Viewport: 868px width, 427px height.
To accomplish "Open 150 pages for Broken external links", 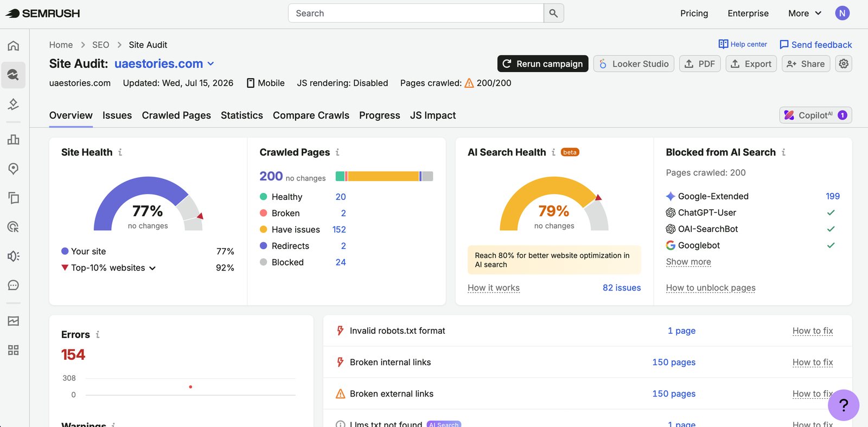I will (674, 393).
